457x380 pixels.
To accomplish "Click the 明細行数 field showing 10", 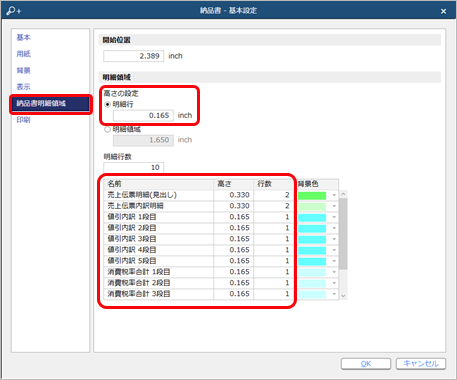I will point(133,167).
